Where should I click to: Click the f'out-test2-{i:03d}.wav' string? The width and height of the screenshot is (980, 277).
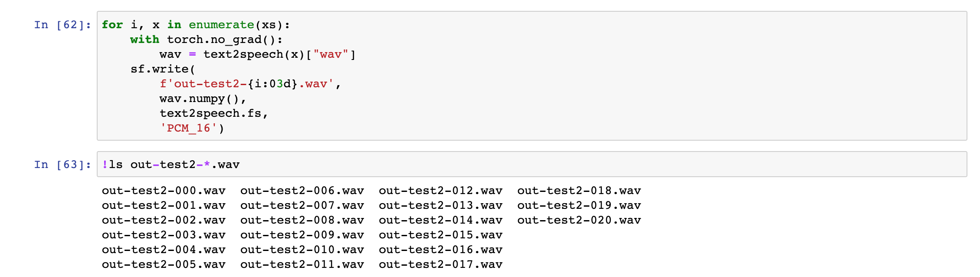(246, 84)
